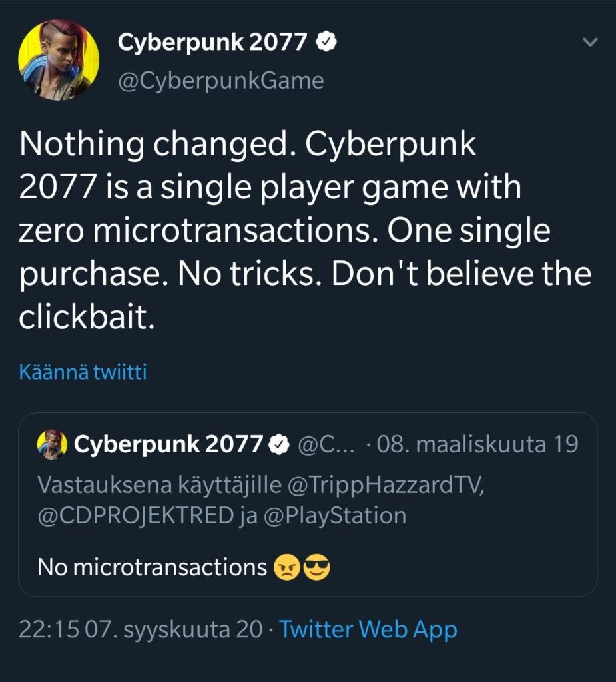The image size is (616, 682).
Task: Click the quoted tweet's small profile avatar
Action: tap(52, 444)
